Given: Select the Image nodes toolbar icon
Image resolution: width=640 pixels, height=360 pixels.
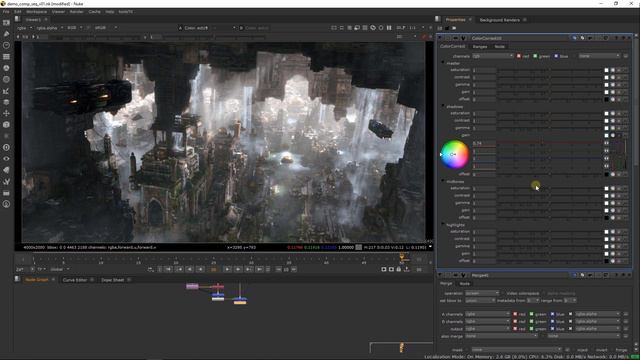Looking at the screenshot, I should click(7, 23).
